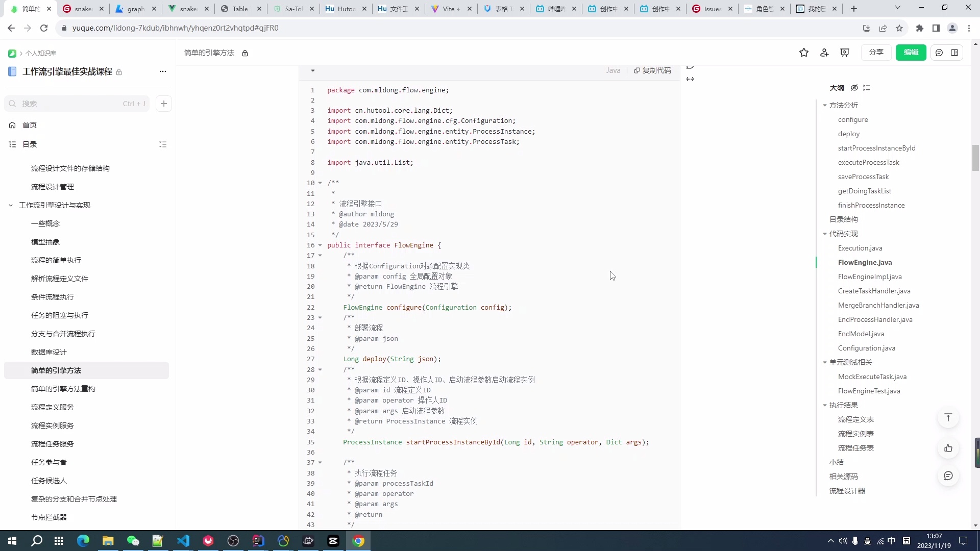
Task: Hide outline using the eye icon
Action: pyautogui.click(x=854, y=88)
